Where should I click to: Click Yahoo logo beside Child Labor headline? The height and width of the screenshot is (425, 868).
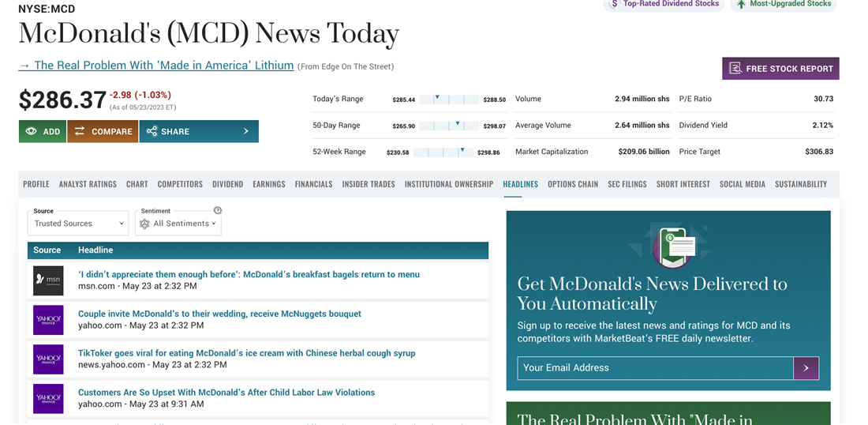[48, 398]
